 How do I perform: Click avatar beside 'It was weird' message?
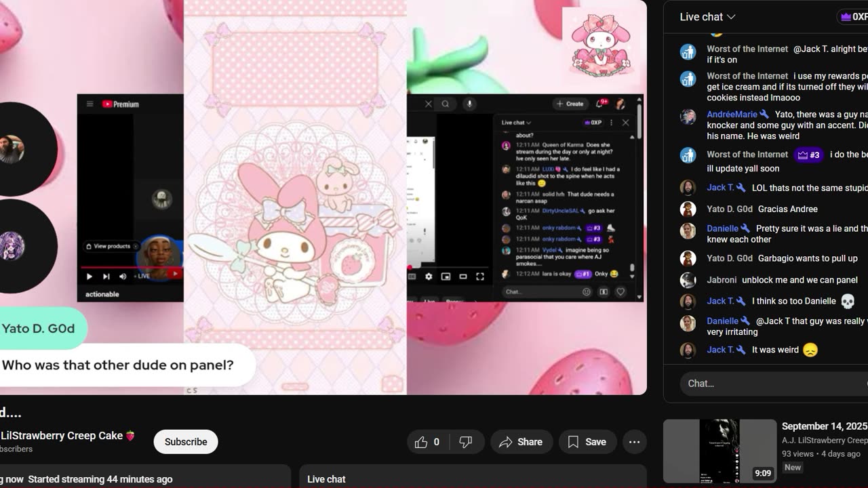688,350
